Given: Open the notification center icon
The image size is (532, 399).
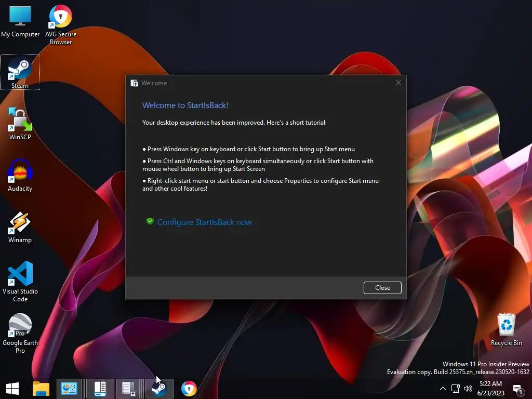Looking at the screenshot, I should click(518, 390).
